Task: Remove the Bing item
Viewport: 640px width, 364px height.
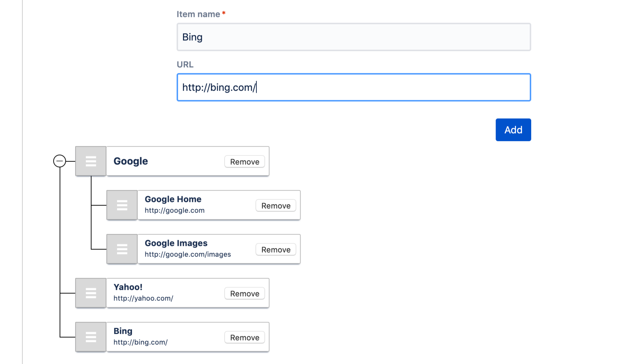Action: 245,337
